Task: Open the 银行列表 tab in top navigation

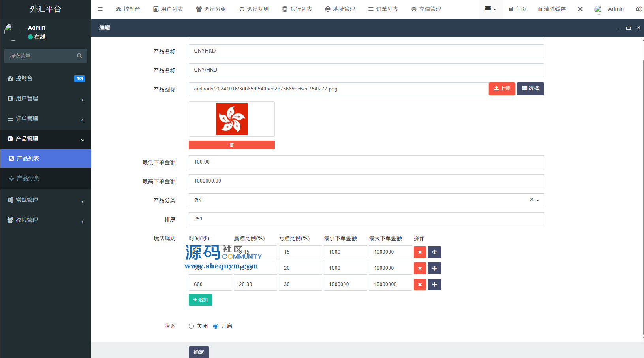Action: (x=297, y=9)
